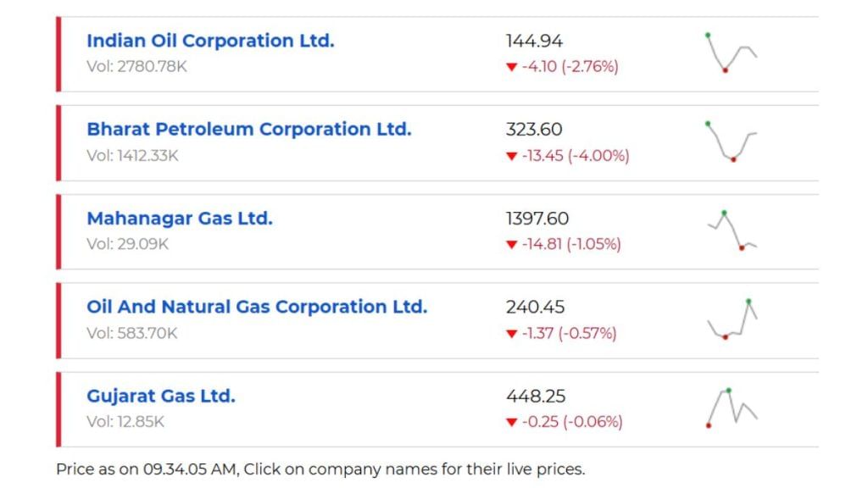Screen dimensions: 868x488
Task: Click Gujarat Gas sparkline chart
Action: click(x=732, y=408)
